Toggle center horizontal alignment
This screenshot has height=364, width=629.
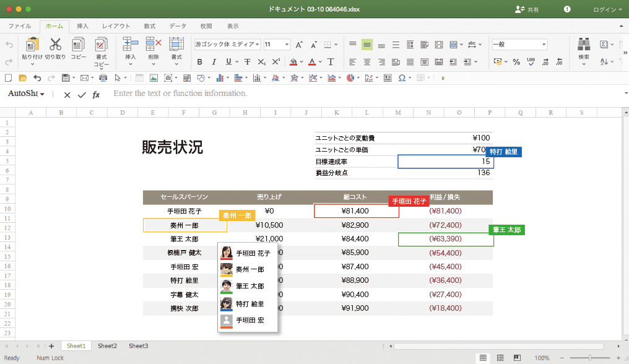[x=367, y=62]
